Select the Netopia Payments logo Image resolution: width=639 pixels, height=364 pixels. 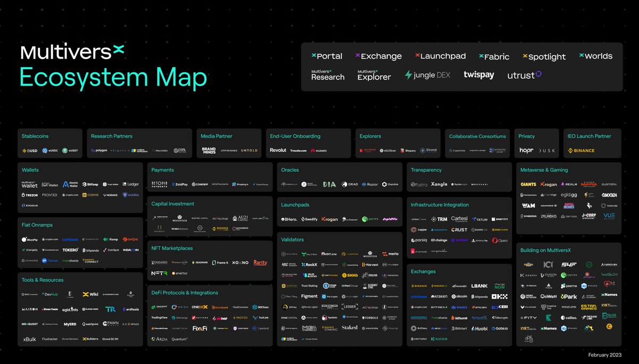point(159,184)
